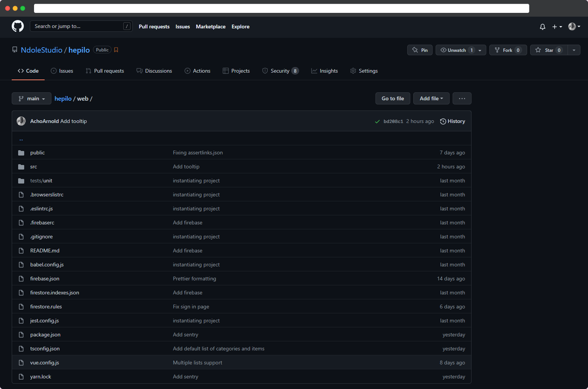
Task: Expand the main branch selector
Action: (x=31, y=99)
